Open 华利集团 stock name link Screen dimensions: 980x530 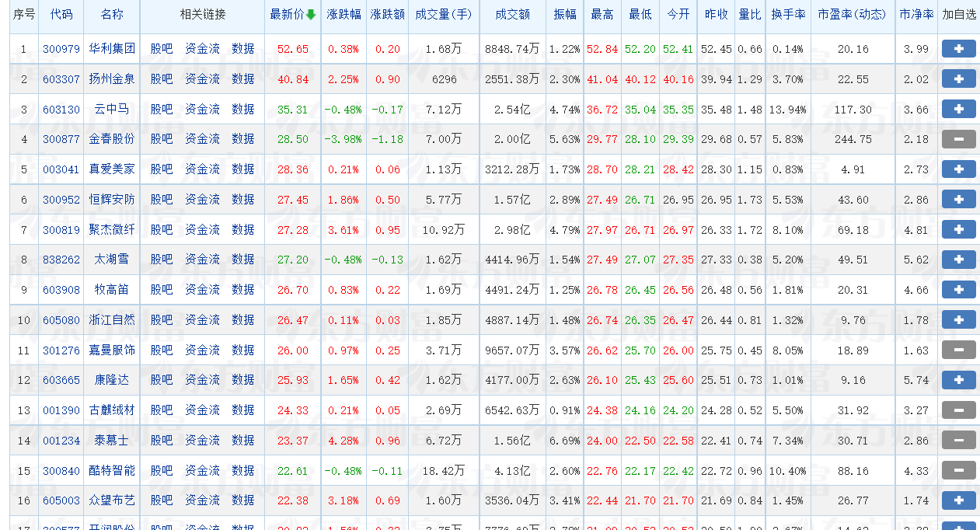[112, 49]
